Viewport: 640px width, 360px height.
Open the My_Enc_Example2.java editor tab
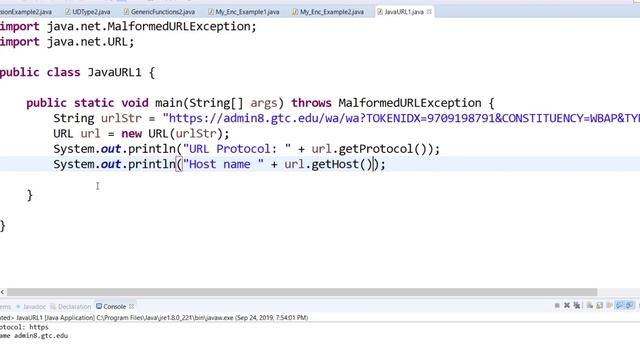(x=328, y=12)
